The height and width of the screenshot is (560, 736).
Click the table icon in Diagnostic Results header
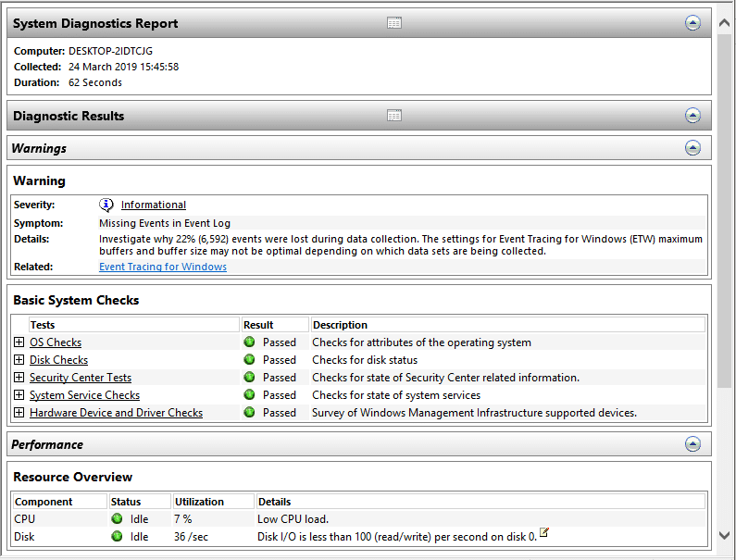click(x=394, y=116)
